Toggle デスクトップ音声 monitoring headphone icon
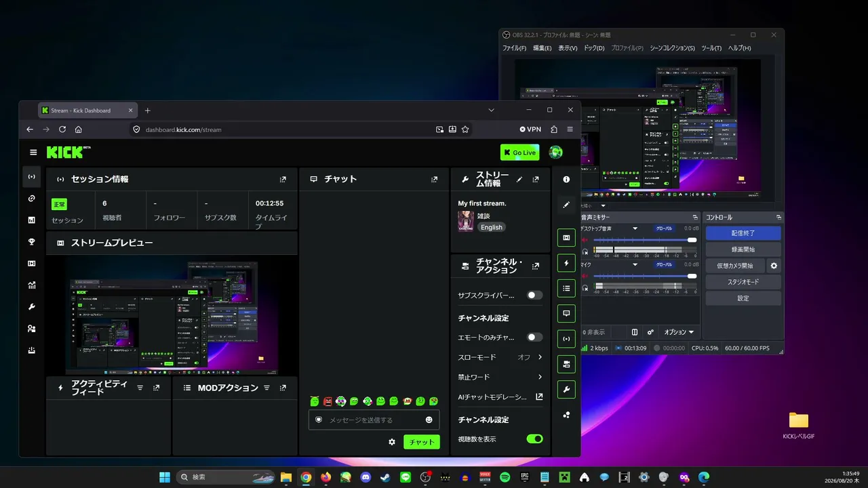 tap(585, 250)
